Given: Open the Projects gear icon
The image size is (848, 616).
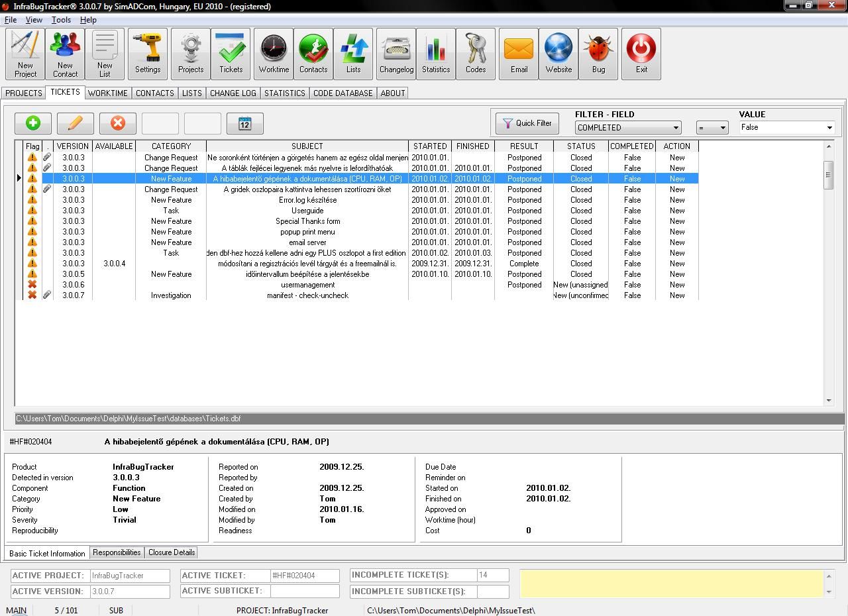Looking at the screenshot, I should coord(191,54).
